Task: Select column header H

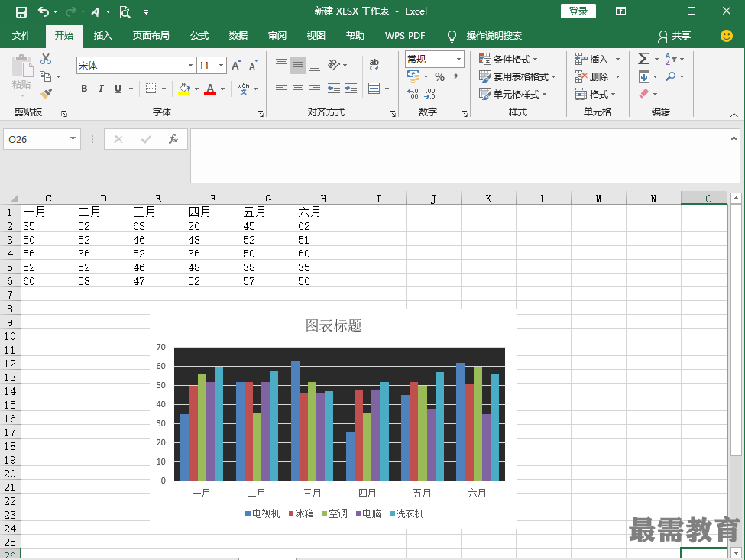Action: pos(323,199)
